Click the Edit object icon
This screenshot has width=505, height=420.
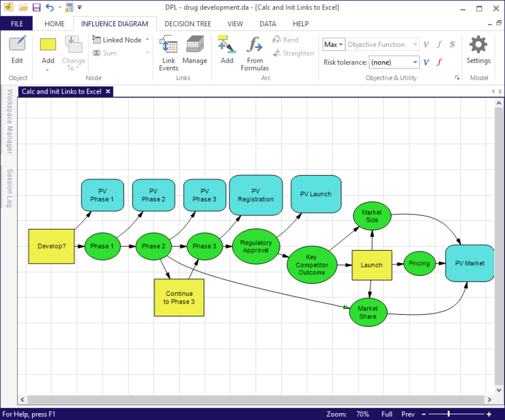click(x=17, y=45)
